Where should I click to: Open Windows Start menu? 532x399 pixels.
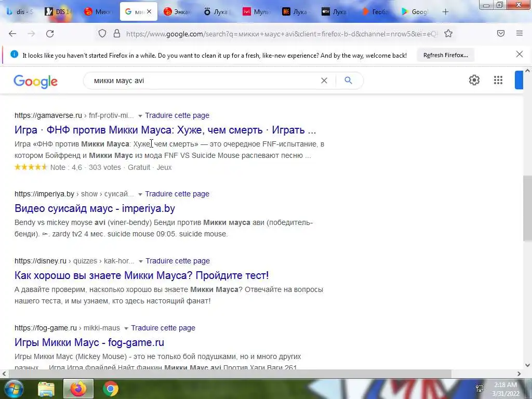(x=14, y=389)
